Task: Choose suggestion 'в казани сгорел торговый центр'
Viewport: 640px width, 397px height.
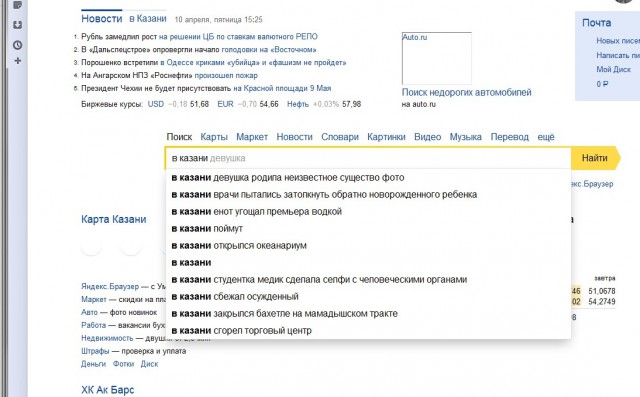Action: [x=368, y=330]
